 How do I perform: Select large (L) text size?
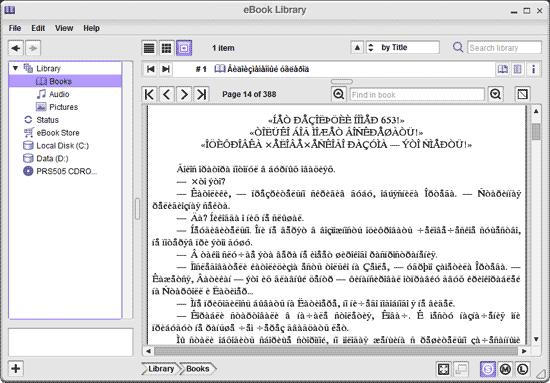(x=522, y=369)
